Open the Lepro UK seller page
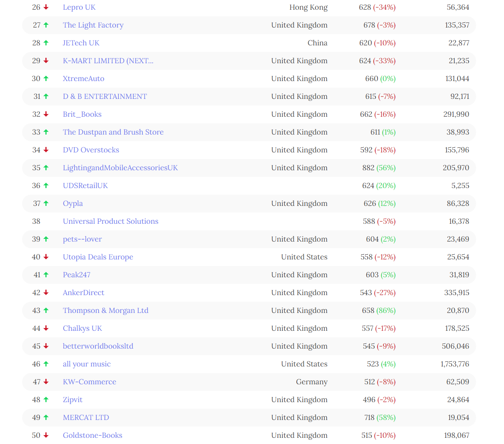Image resolution: width=504 pixels, height=444 pixels. 79,7
